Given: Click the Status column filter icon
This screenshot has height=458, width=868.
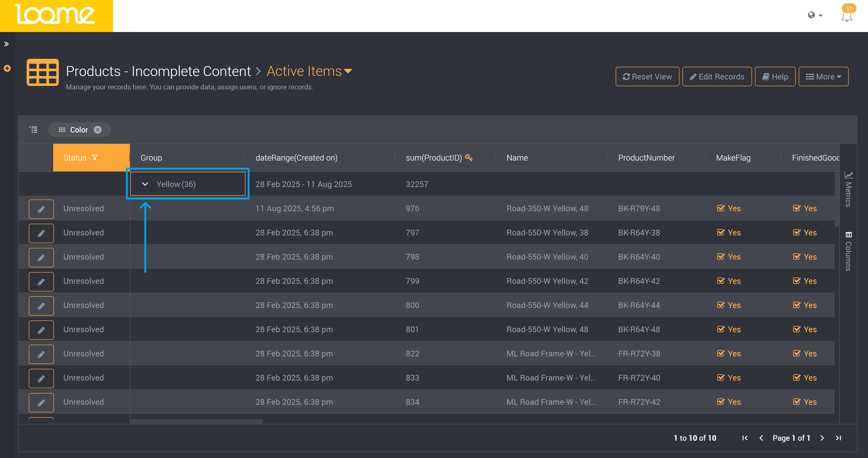Looking at the screenshot, I should pos(95,158).
